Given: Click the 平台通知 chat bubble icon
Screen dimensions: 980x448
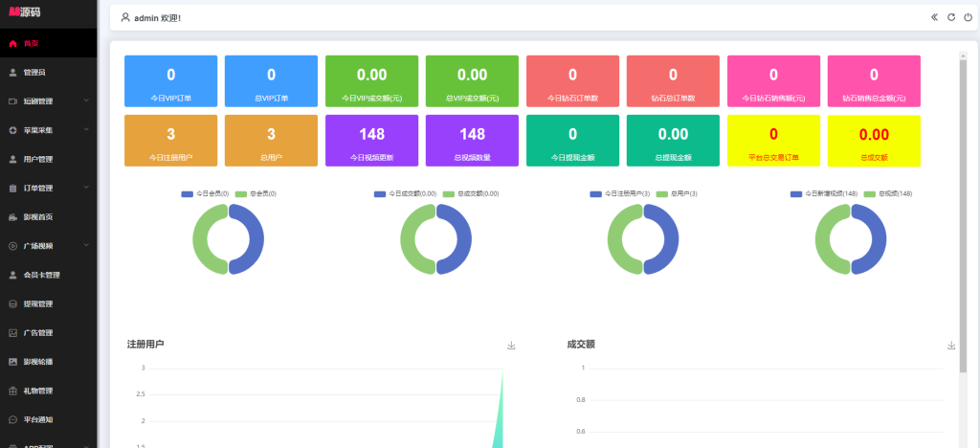Looking at the screenshot, I should [12, 419].
